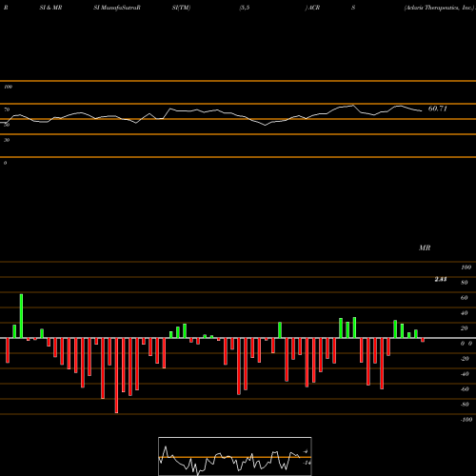This screenshot has width=476, height=476.
Task: Click the MR axis label -100
Action: tap(466, 420)
